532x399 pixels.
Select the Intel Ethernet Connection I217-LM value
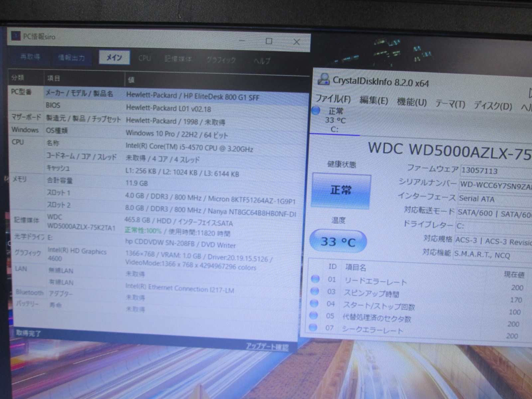(180, 288)
